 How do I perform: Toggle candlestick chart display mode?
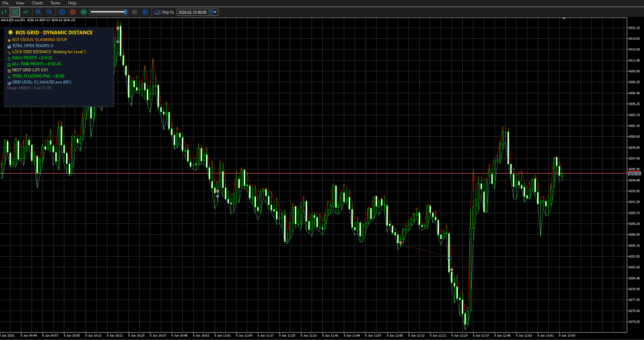click(15, 12)
